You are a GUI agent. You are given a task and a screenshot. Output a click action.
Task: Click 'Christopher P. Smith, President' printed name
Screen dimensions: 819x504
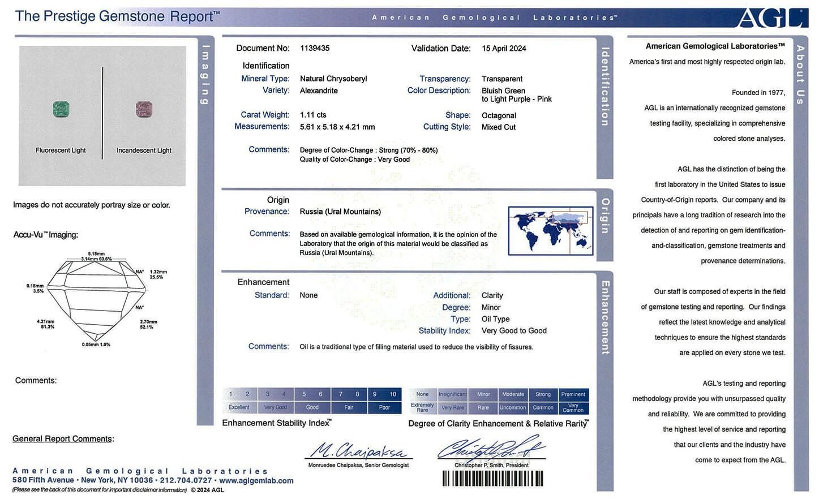coord(491,465)
